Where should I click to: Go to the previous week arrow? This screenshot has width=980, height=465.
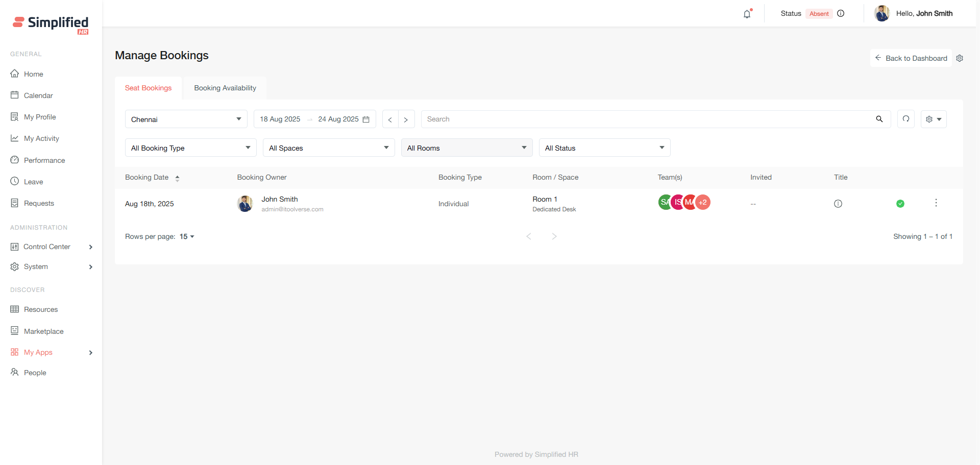tap(390, 119)
